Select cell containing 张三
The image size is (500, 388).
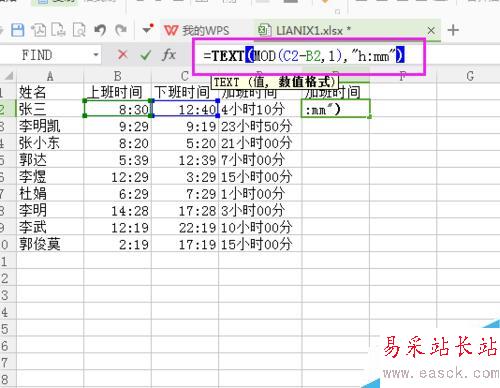pyautogui.click(x=50, y=109)
